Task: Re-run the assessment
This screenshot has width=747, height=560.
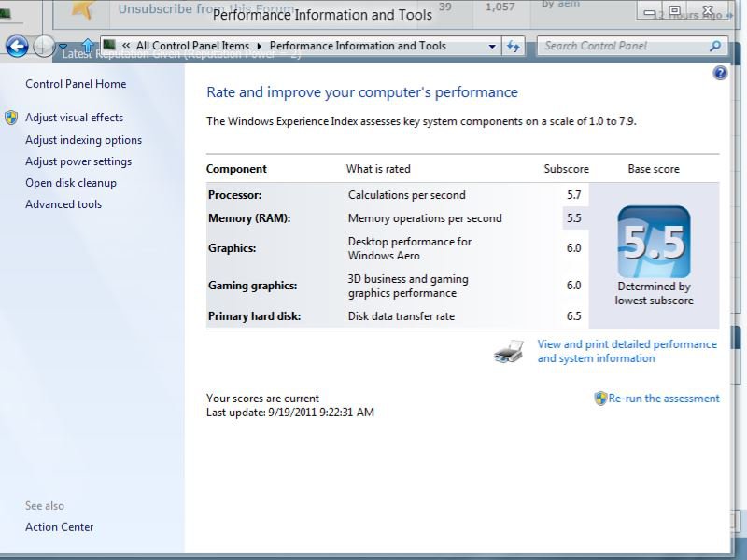Action: pos(664,399)
